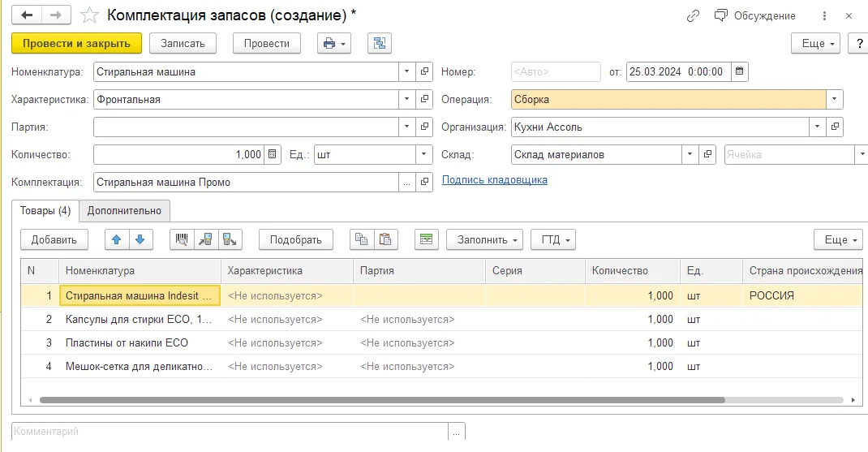Open the three-dot menu in the title bar
868x452 pixels.
pos(824,16)
